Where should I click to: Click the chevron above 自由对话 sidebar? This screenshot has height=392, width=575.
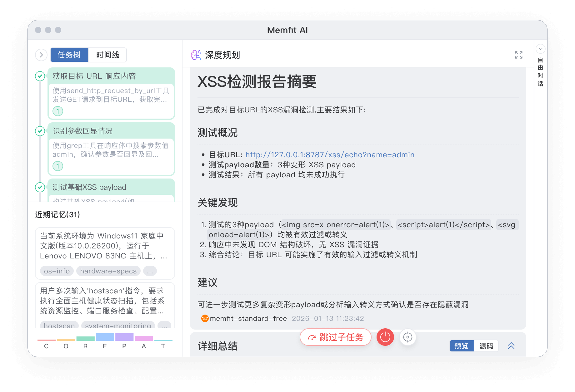click(x=540, y=49)
